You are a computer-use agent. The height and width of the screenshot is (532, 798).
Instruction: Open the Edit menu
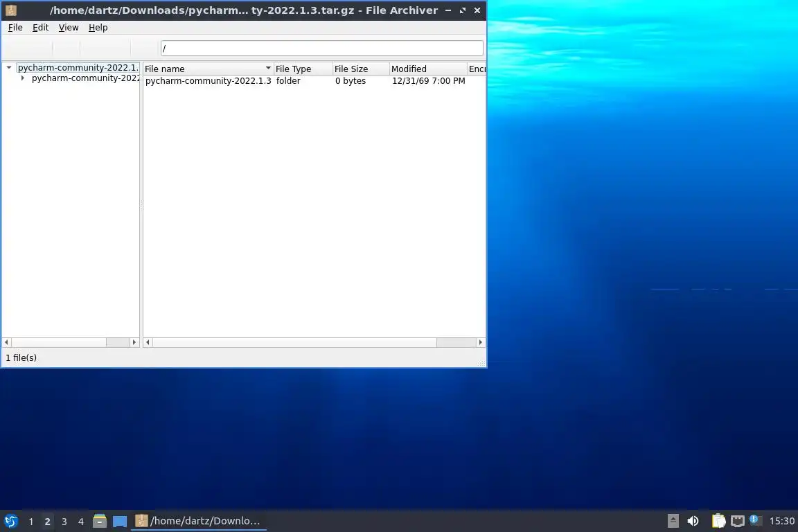coord(40,28)
